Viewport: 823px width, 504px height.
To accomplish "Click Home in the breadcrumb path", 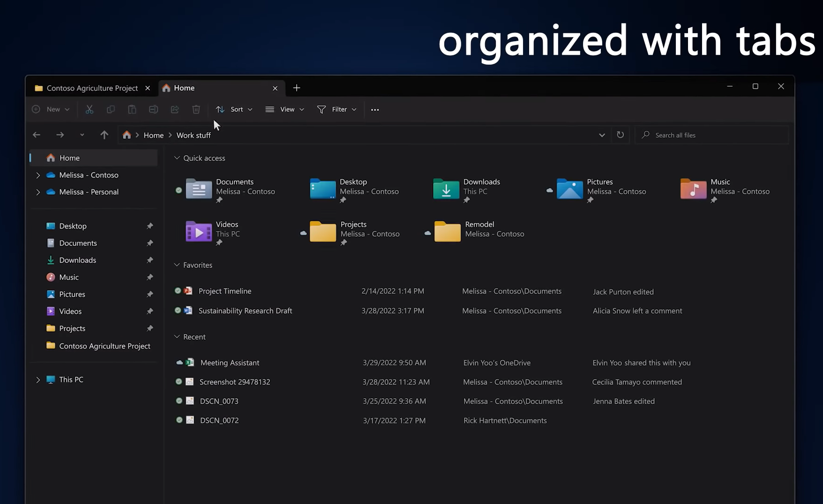I will [x=153, y=135].
